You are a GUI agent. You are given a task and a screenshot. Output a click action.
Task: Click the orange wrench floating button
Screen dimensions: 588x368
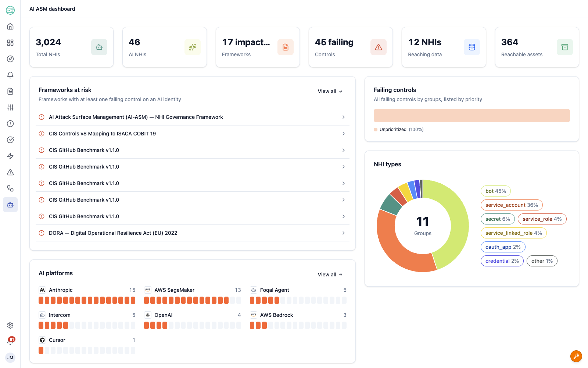pos(576,356)
